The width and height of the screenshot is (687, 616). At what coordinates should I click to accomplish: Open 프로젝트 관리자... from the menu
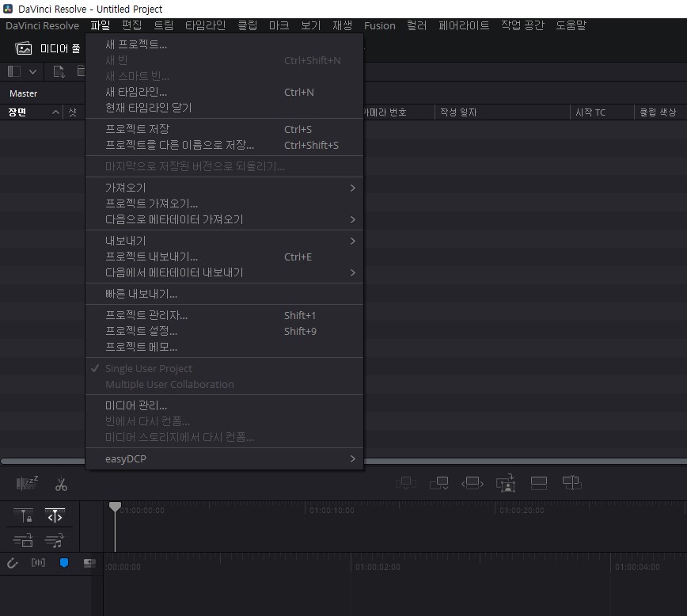point(224,315)
